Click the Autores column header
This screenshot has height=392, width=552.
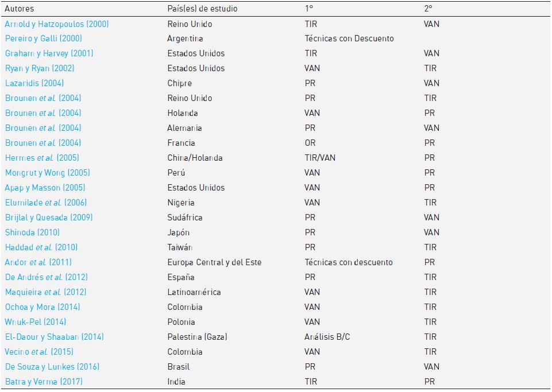pos(20,9)
